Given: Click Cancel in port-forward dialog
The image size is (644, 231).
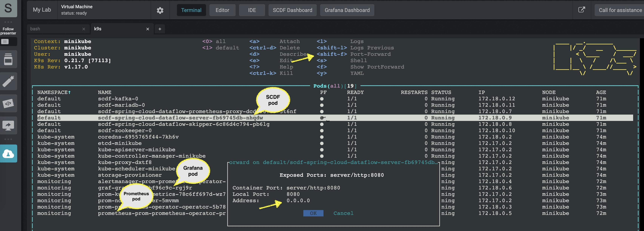Looking at the screenshot, I should point(343,213).
